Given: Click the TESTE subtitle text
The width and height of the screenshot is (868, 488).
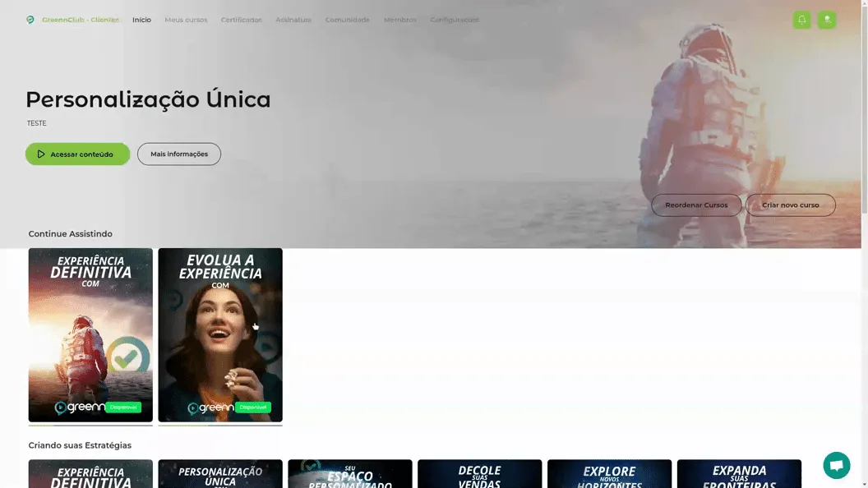Looking at the screenshot, I should 36,123.
